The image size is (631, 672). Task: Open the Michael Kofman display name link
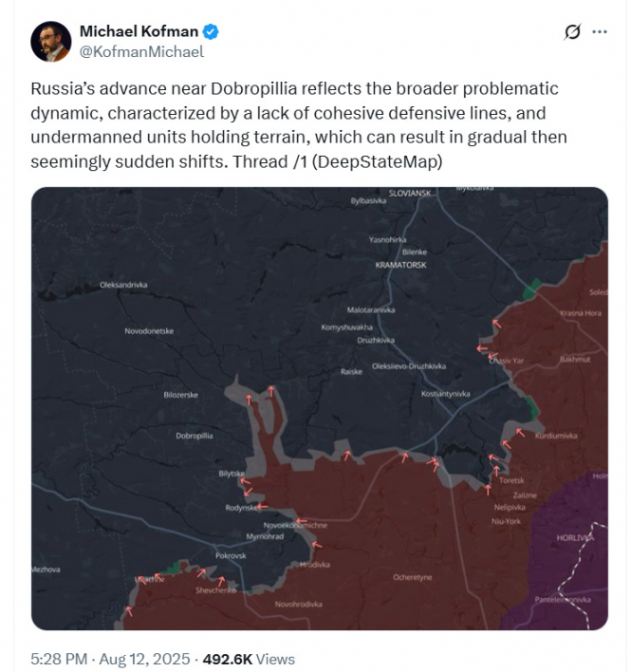139,32
